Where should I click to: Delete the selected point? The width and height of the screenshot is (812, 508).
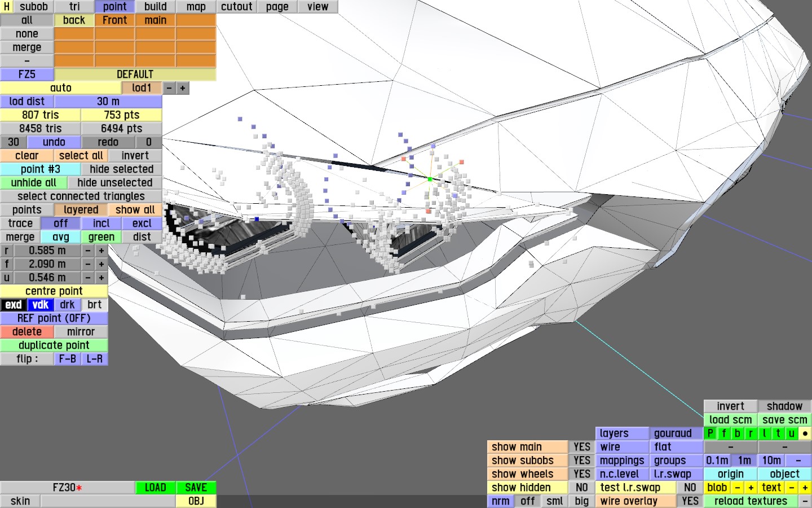pyautogui.click(x=27, y=332)
